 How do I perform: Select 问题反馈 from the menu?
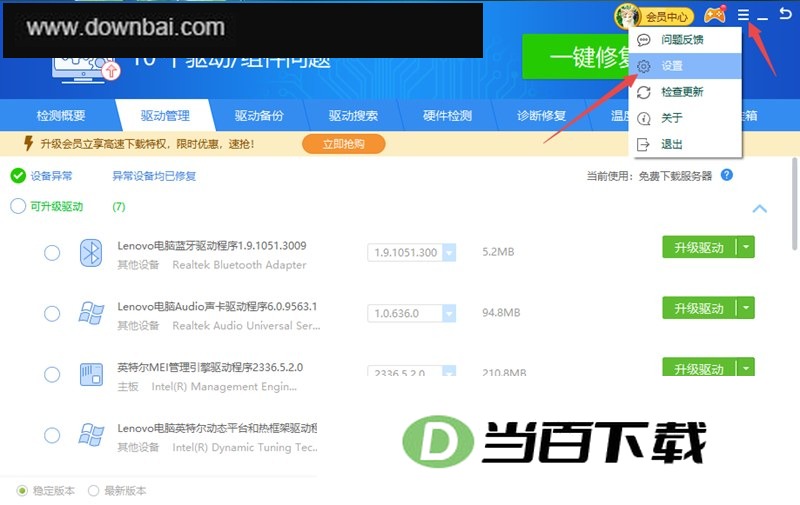point(685,40)
